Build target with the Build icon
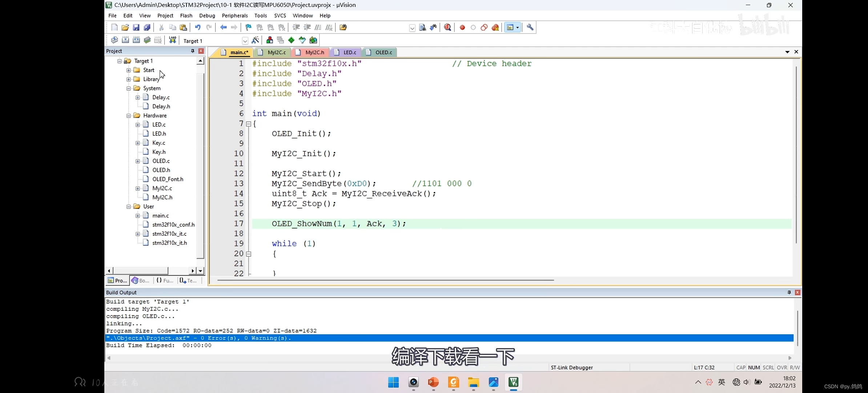Viewport: 868px width, 393px height. coord(125,40)
